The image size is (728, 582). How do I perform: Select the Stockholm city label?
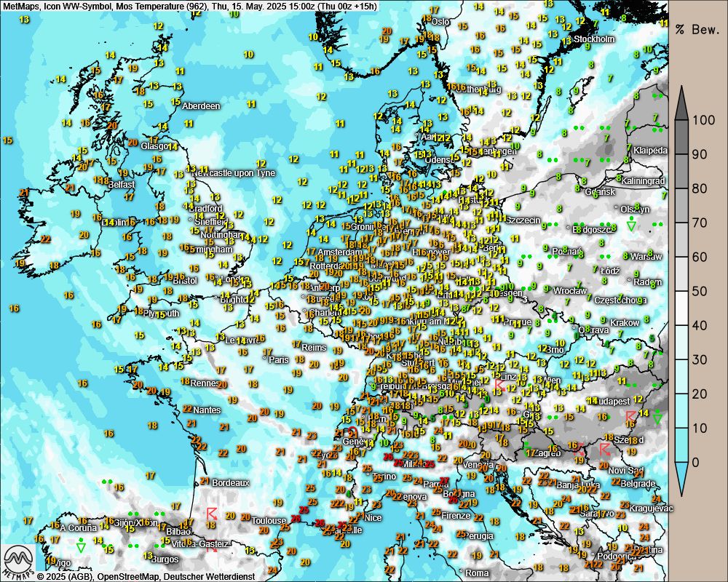point(594,39)
